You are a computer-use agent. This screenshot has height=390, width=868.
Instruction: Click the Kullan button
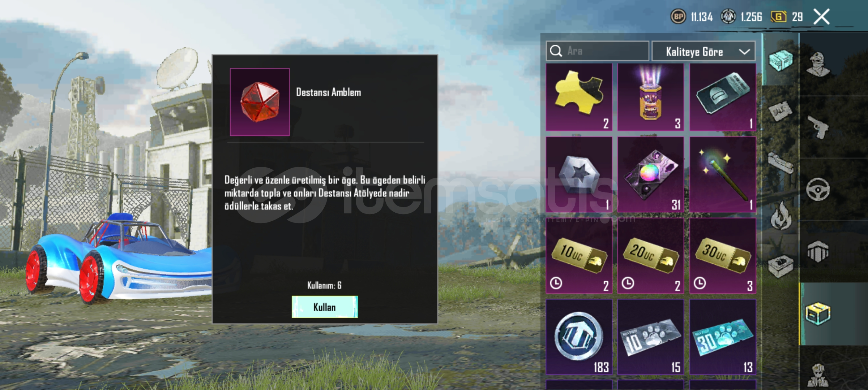pos(325,307)
